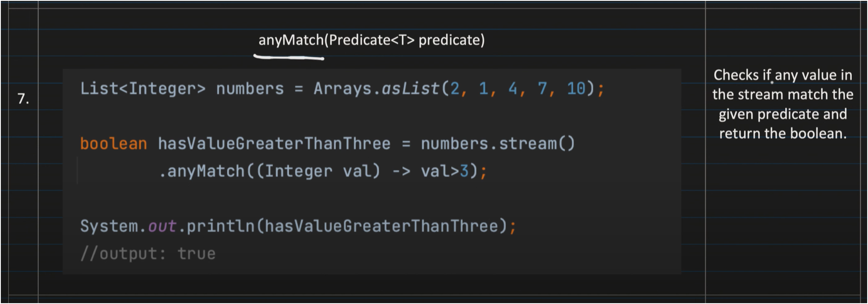Click the number 4 in the list

point(513,89)
